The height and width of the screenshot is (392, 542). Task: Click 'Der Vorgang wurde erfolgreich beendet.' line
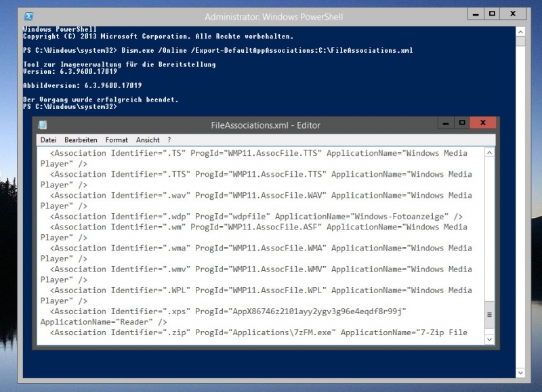click(100, 100)
